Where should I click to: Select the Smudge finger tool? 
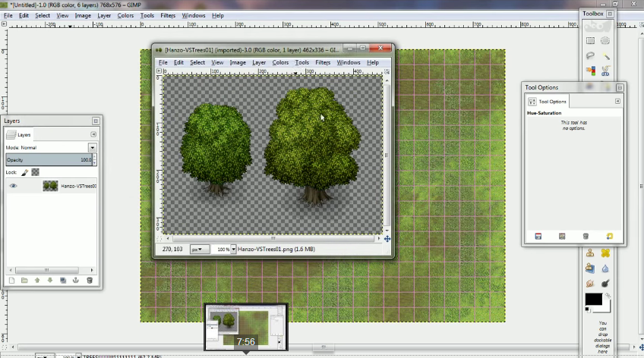tap(590, 284)
